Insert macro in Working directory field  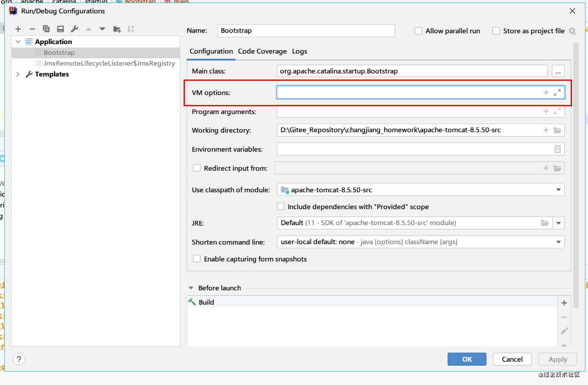click(546, 130)
